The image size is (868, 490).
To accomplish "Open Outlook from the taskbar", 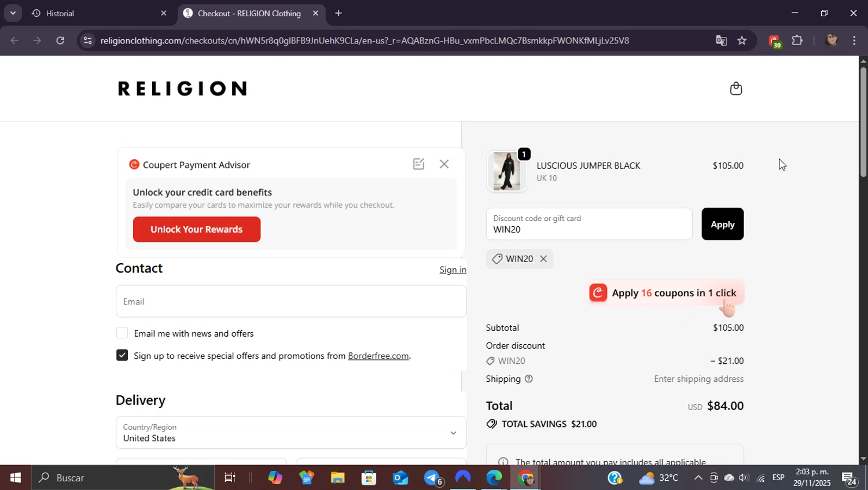I will tap(400, 478).
